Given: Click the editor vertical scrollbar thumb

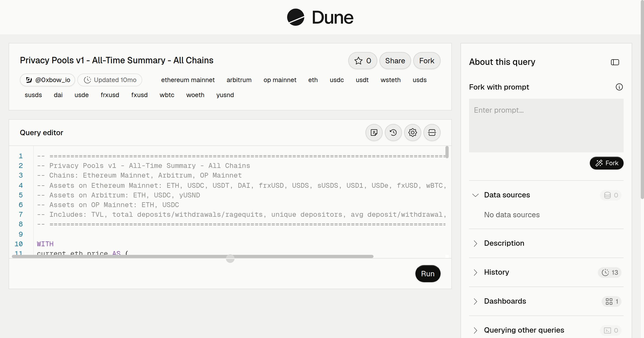Looking at the screenshot, I should (x=447, y=152).
